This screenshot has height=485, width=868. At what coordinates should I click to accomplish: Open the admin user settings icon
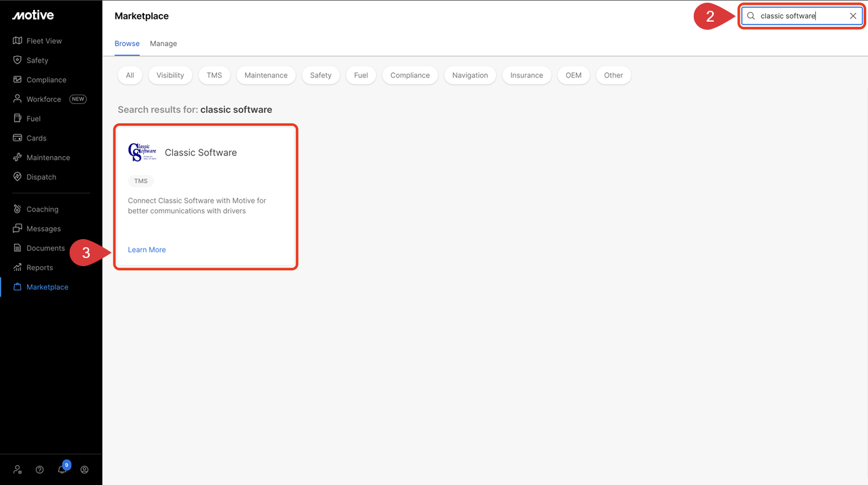[18, 469]
